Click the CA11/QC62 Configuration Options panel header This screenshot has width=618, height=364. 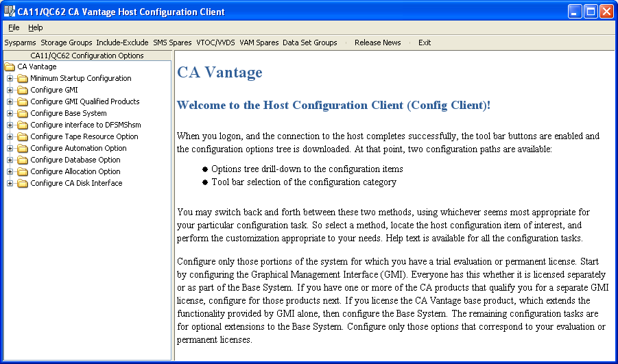point(87,56)
